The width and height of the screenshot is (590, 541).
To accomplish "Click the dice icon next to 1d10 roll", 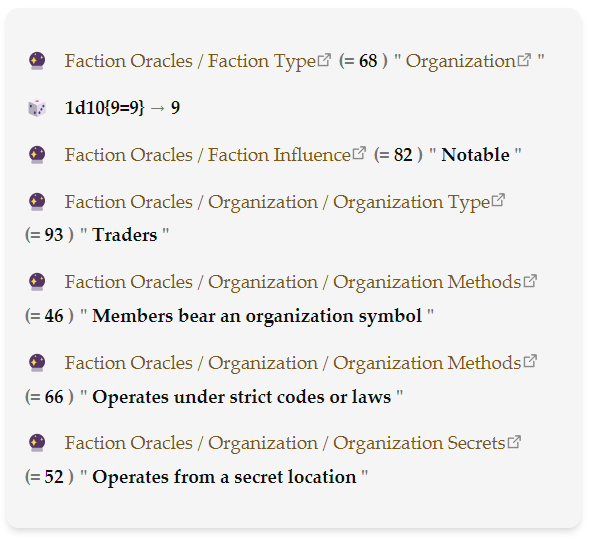I will pos(37,108).
